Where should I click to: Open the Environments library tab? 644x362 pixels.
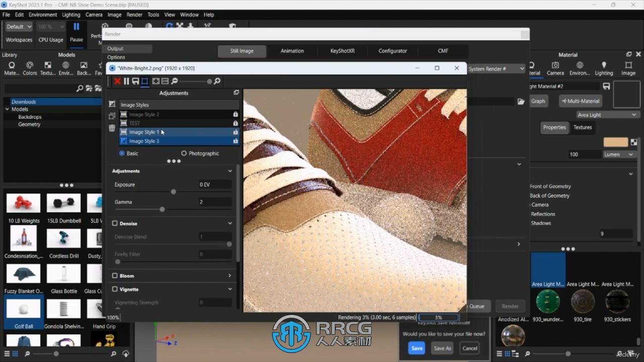click(x=66, y=68)
